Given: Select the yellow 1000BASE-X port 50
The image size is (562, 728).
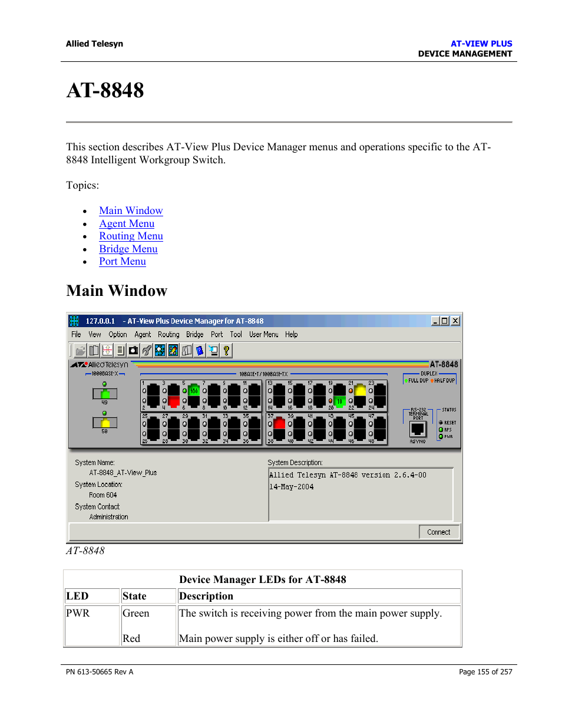Looking at the screenshot, I should [x=105, y=423].
